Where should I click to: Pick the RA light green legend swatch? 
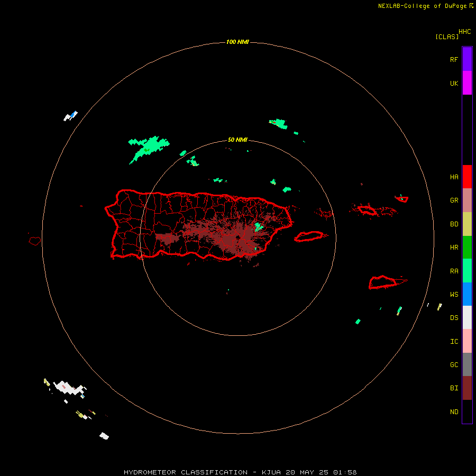pos(467,270)
